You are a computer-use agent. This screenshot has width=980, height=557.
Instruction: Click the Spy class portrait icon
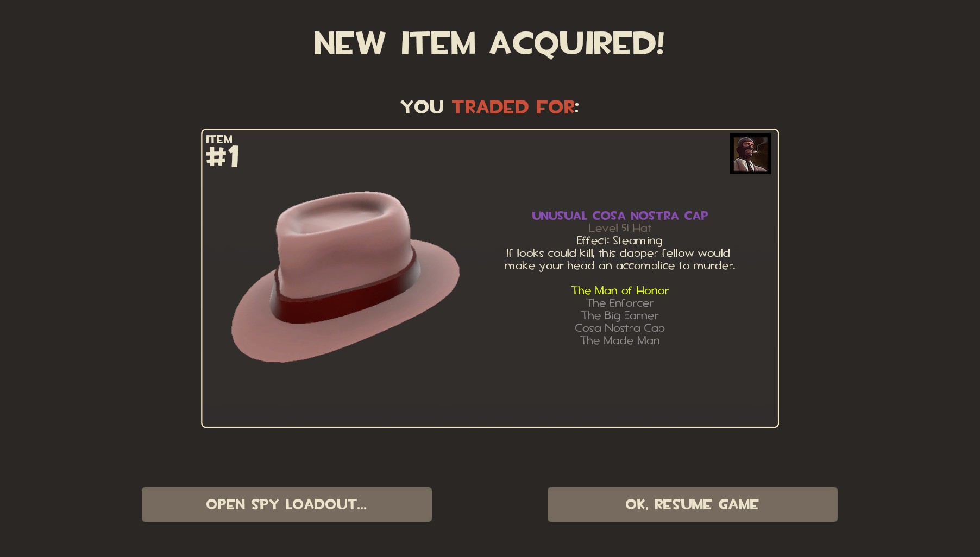point(750,154)
